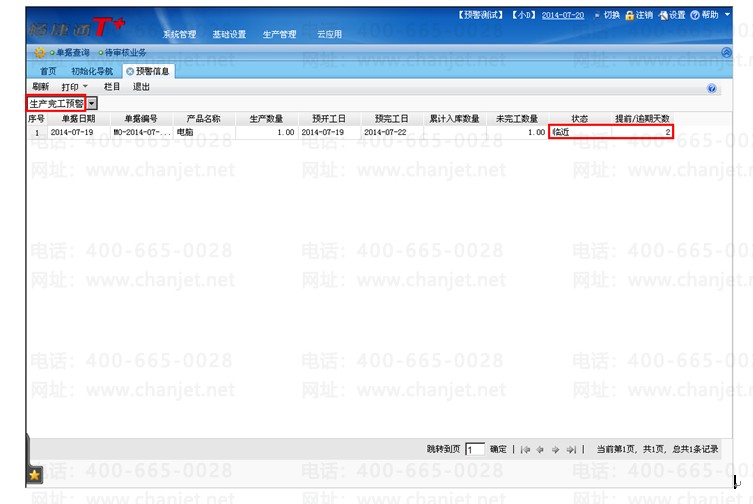Open the yellow star favorites icon
The width and height of the screenshot is (753, 504).
(34, 475)
